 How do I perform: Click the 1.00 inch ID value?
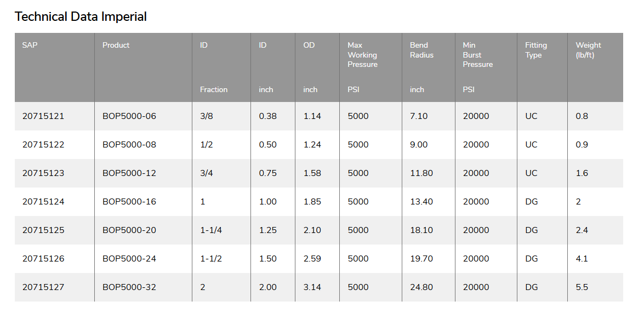268,202
